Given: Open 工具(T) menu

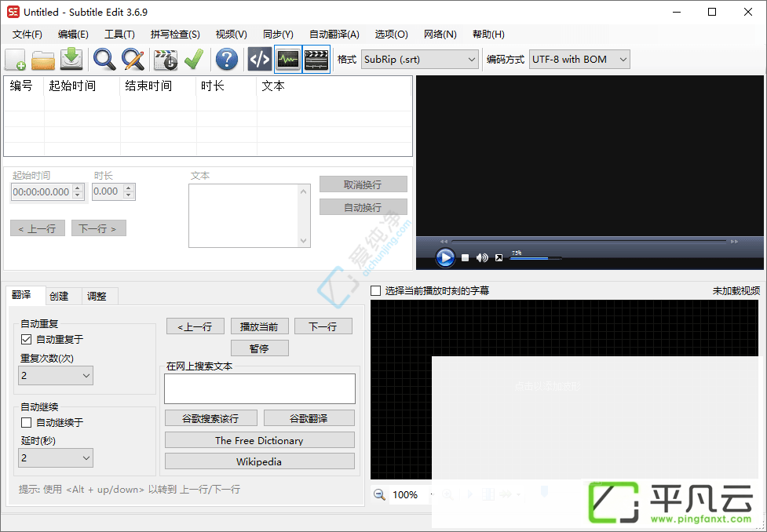Looking at the screenshot, I should [x=119, y=35].
